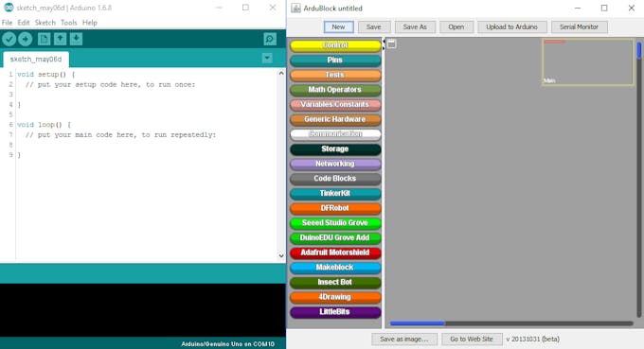Click the Go to Web Site button
644x349 pixels.
click(472, 340)
